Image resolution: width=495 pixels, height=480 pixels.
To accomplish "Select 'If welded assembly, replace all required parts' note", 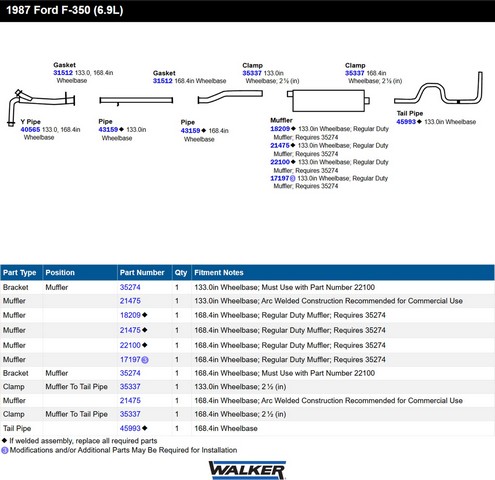I will (x=83, y=441).
